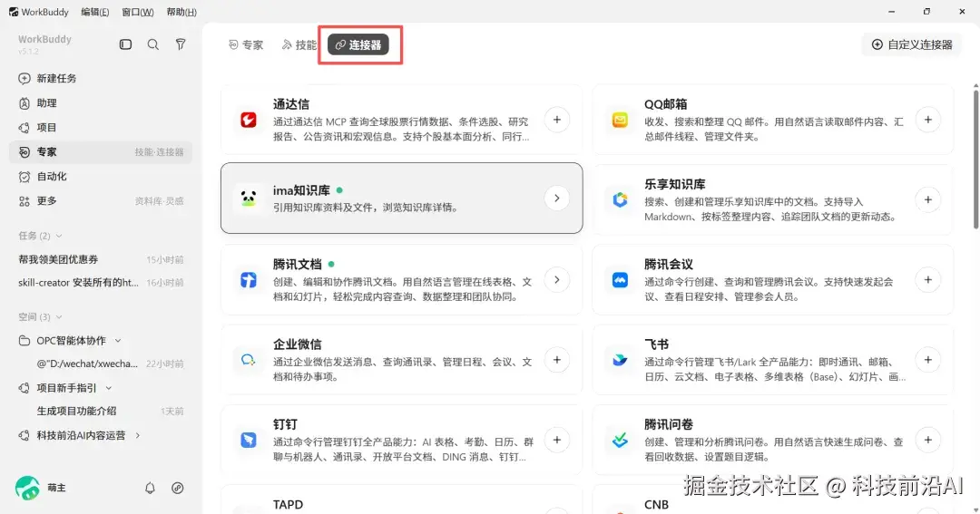This screenshot has width=980, height=514.
Task: Open the 帮助(H) menu
Action: [181, 12]
